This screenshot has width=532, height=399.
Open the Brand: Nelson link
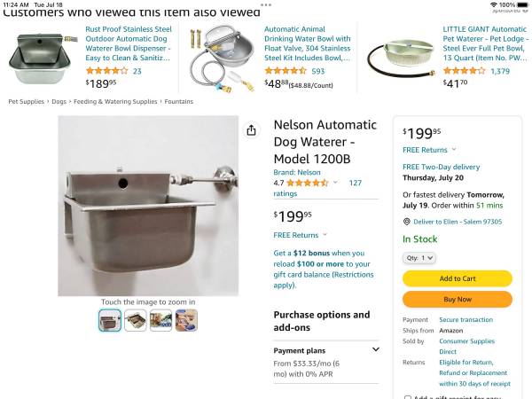[x=297, y=172]
